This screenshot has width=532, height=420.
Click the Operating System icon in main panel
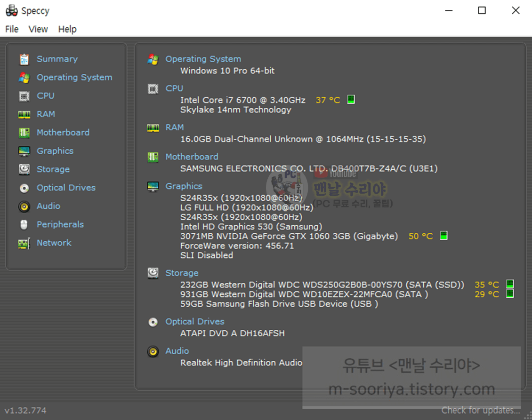pos(153,59)
